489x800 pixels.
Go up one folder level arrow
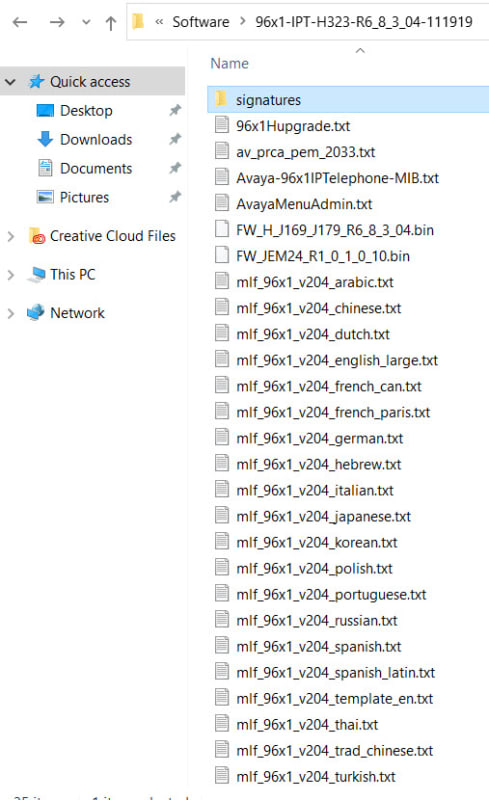coord(111,22)
